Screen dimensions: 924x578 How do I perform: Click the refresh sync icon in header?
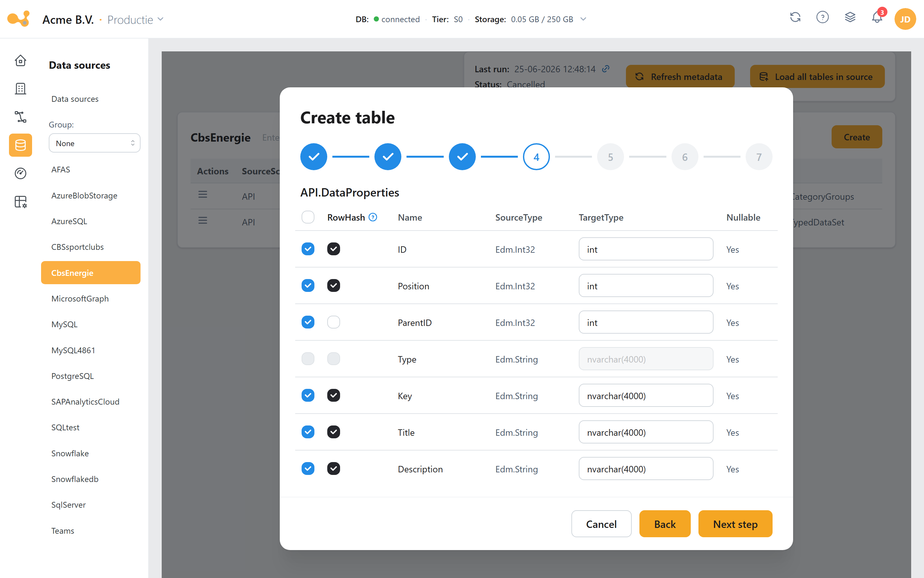(x=795, y=17)
